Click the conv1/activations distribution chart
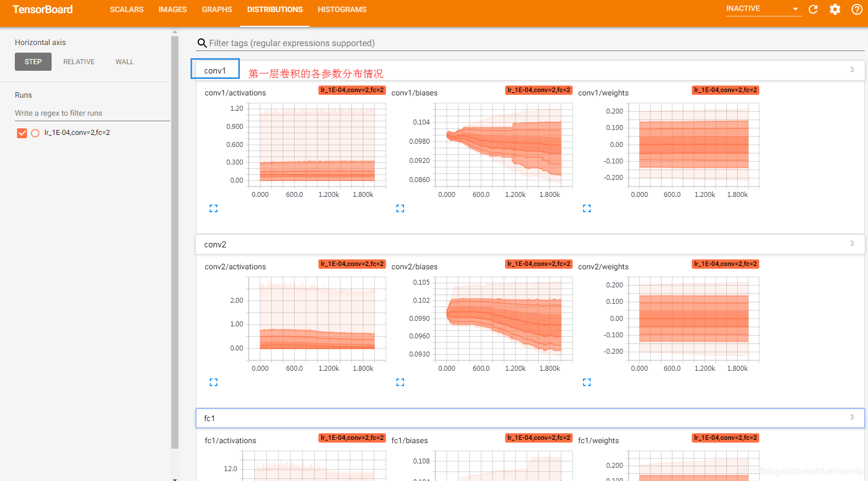Image resolution: width=868 pixels, height=481 pixels. pos(317,145)
